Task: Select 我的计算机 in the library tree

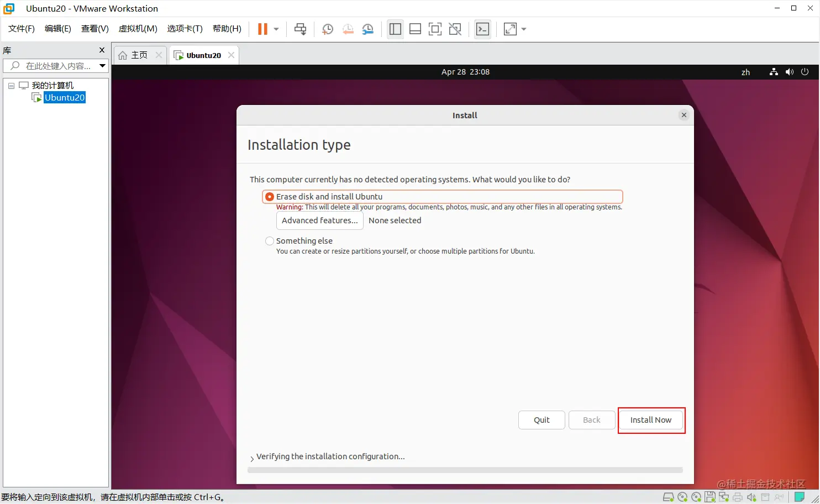Action: (x=52, y=86)
